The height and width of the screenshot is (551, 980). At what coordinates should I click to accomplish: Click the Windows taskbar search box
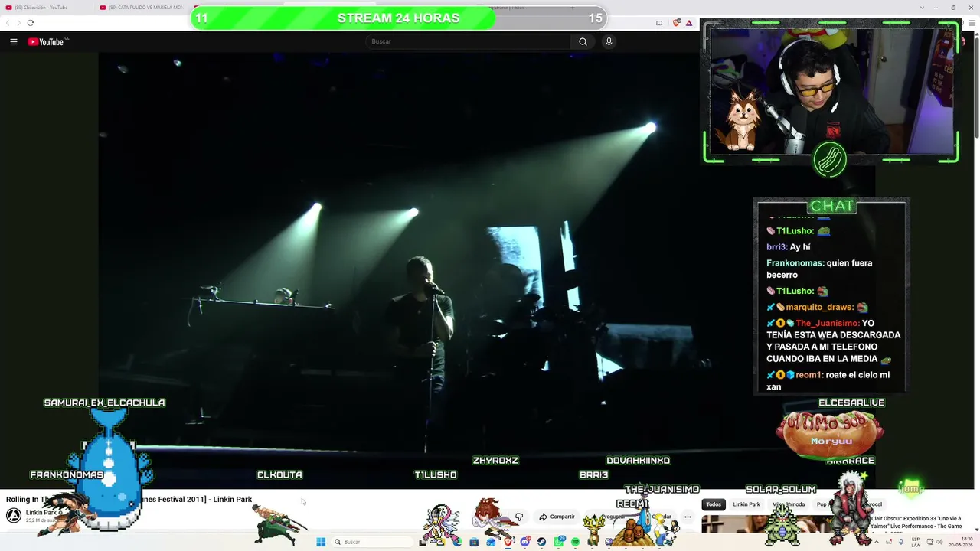374,542
